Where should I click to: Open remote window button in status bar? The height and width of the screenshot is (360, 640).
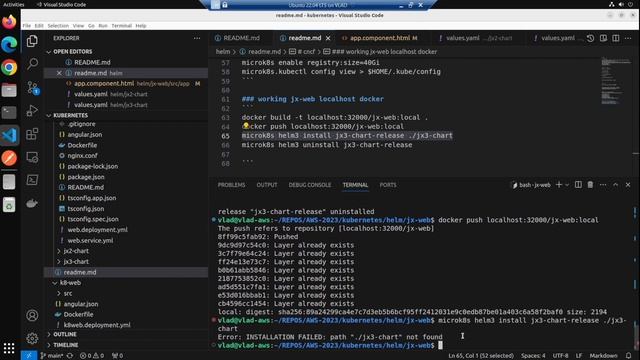(x=29, y=356)
